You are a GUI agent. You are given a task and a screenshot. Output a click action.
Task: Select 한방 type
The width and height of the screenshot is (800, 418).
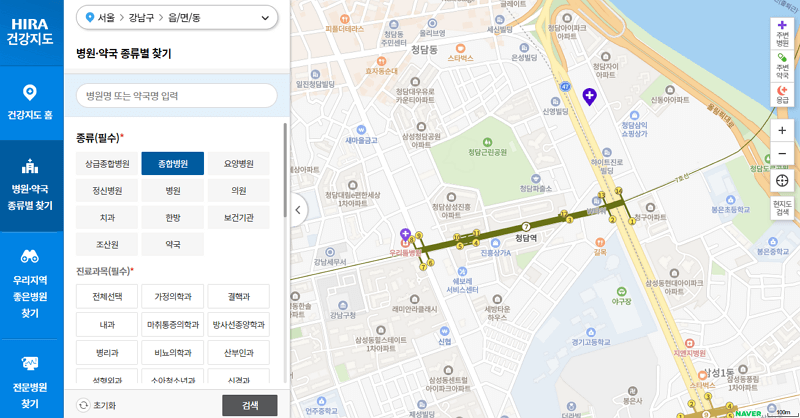point(172,217)
